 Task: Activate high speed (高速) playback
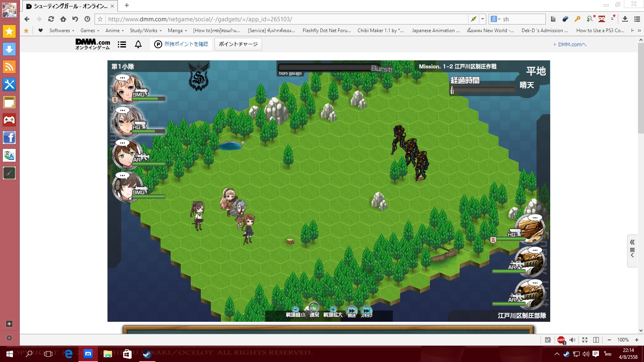coord(352,312)
